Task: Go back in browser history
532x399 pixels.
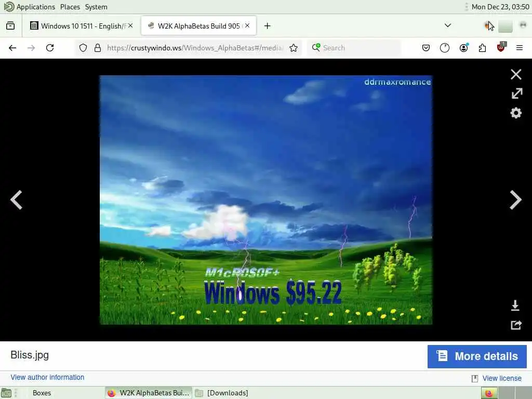Action: [12, 48]
